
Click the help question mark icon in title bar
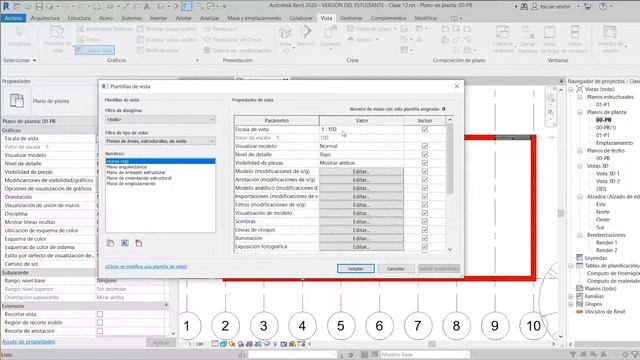[x=603, y=7]
